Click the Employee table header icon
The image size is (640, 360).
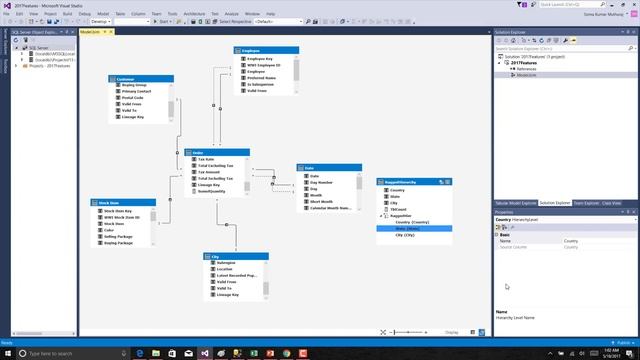pyautogui.click(x=238, y=51)
